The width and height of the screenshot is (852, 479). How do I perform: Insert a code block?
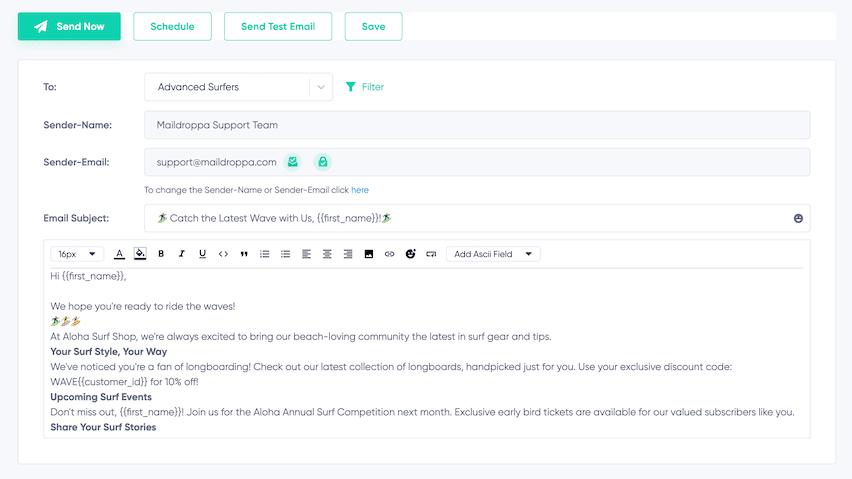pos(223,254)
